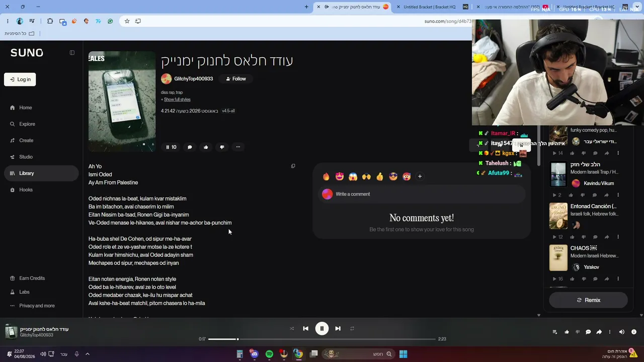Open song info icon in player bar
The width and height of the screenshot is (644, 362).
point(634,332)
